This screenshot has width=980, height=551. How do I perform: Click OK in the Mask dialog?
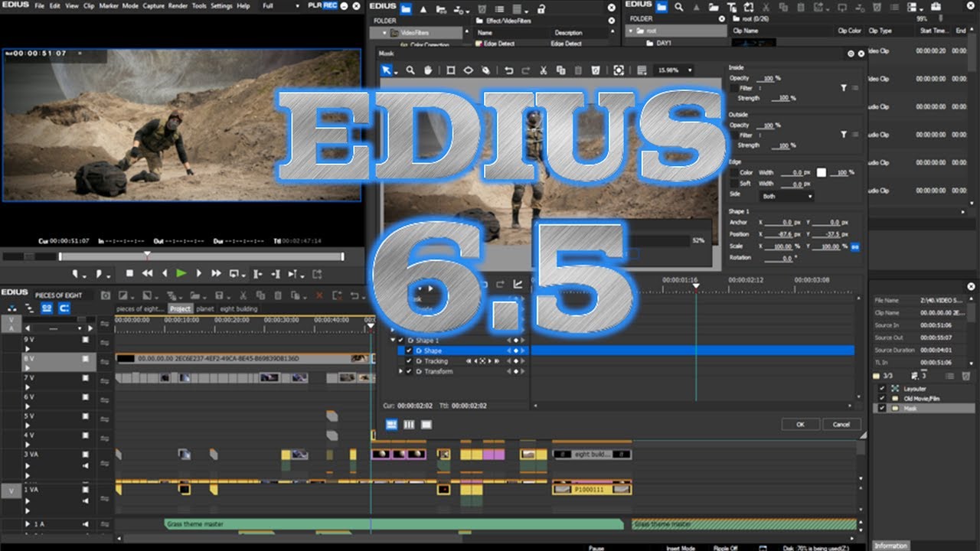click(800, 425)
